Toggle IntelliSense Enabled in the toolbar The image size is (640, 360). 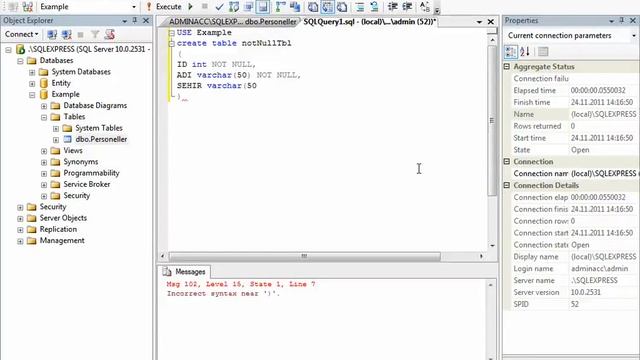point(263,7)
